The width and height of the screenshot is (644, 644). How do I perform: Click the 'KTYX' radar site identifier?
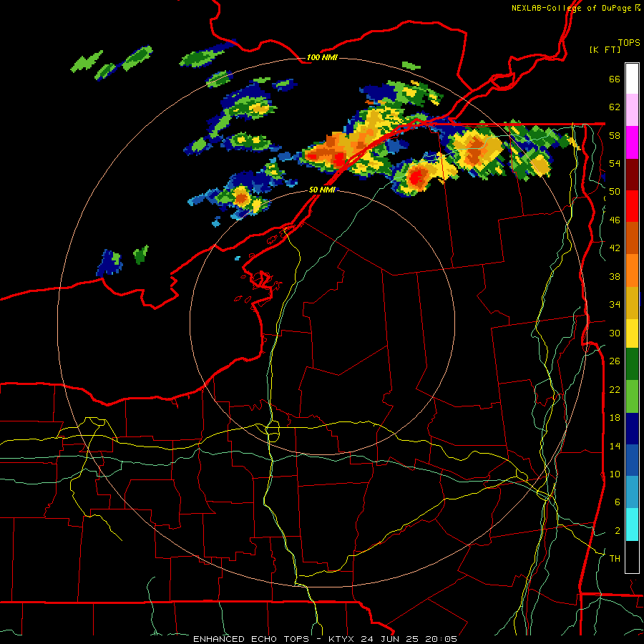[343, 639]
